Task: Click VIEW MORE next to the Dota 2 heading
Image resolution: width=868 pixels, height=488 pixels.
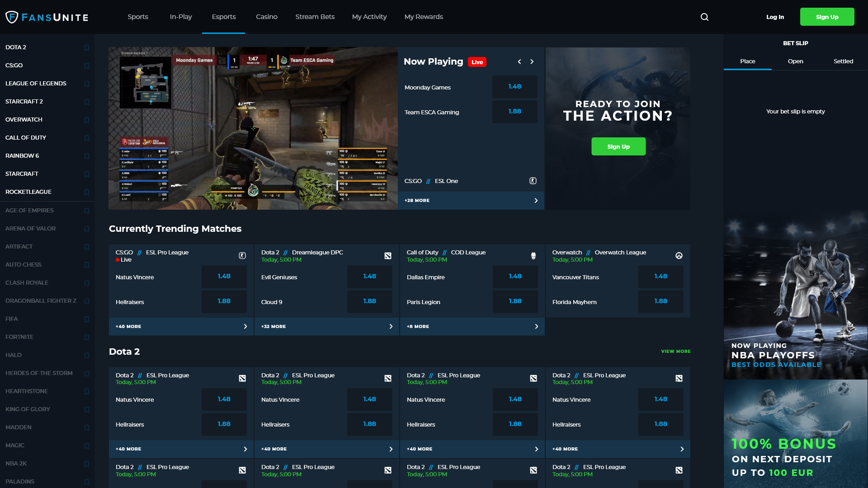Action: coord(675,351)
